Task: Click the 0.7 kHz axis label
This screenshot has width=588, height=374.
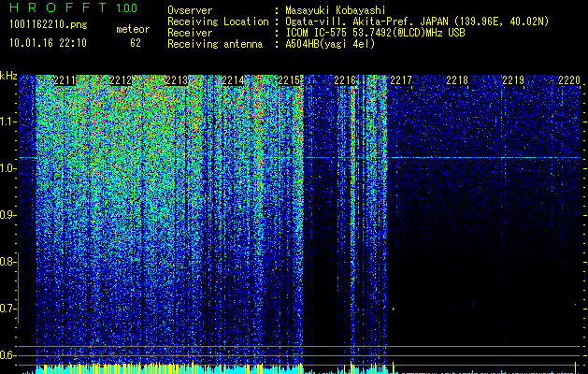Action: click(x=7, y=309)
